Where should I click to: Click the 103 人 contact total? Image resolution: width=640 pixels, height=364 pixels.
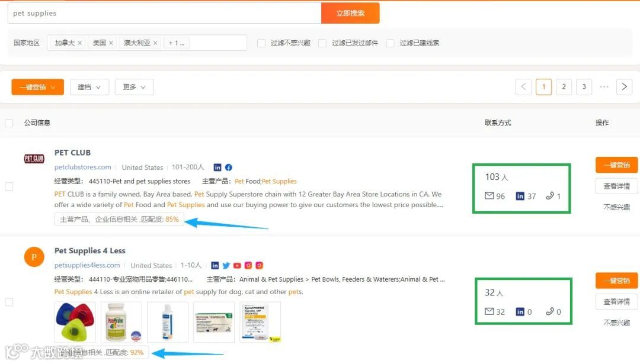(497, 177)
